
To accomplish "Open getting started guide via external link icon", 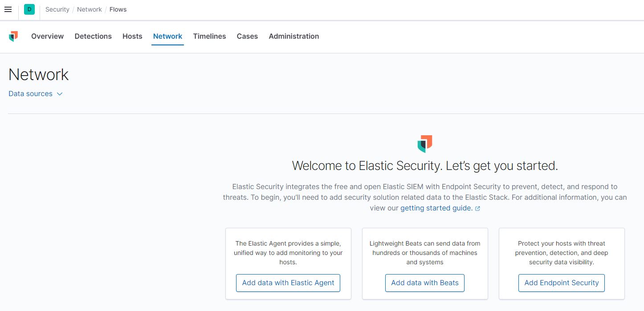I will [477, 208].
